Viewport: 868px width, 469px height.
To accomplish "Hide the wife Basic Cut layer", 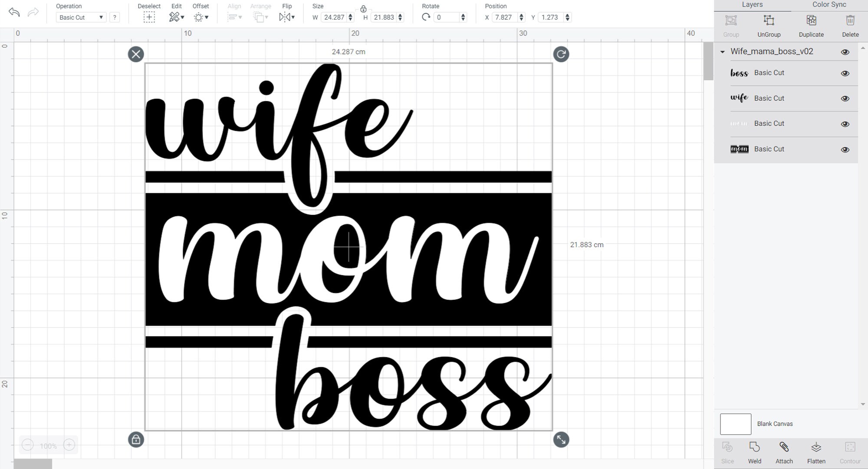I will click(845, 99).
